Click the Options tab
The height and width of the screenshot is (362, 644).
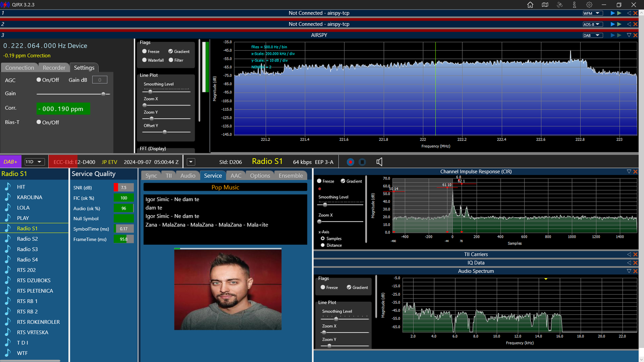260,175
